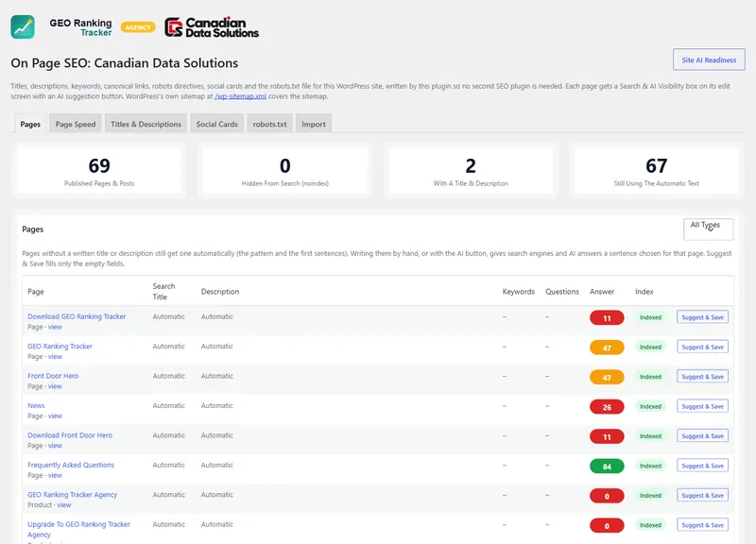Click green score 84 for Frequently Asked Questions

tap(607, 467)
